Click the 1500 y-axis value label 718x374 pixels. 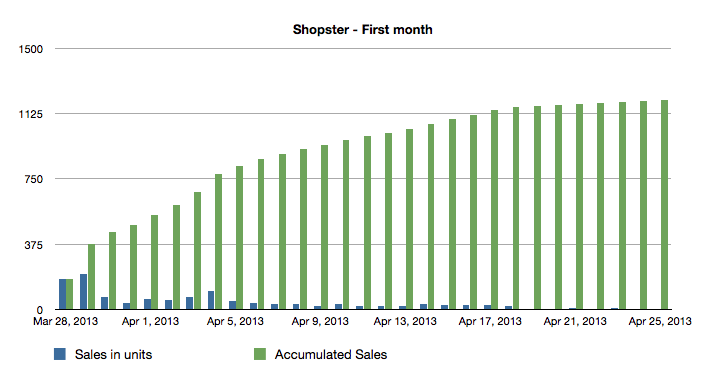pyautogui.click(x=30, y=49)
